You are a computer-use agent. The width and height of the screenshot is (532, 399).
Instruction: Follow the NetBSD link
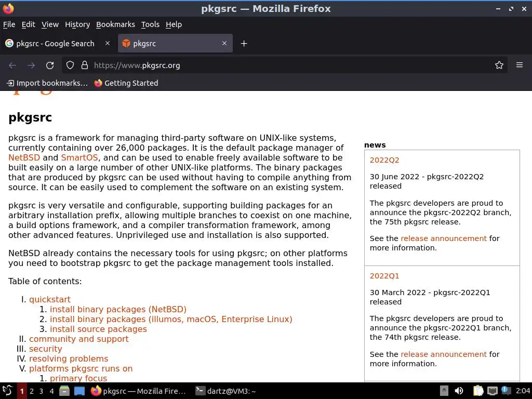tap(24, 158)
